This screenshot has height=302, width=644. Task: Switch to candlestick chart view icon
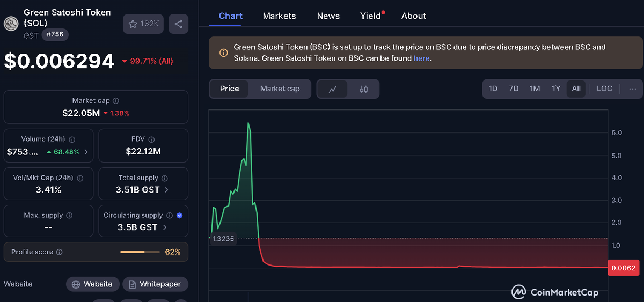click(363, 89)
